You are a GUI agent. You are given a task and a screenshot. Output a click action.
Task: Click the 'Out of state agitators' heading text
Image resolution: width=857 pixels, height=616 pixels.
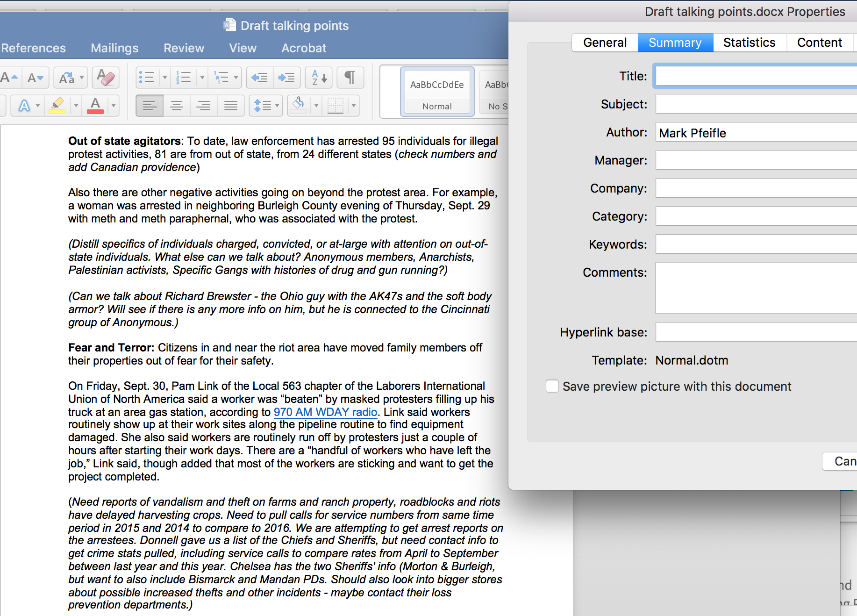(x=125, y=141)
